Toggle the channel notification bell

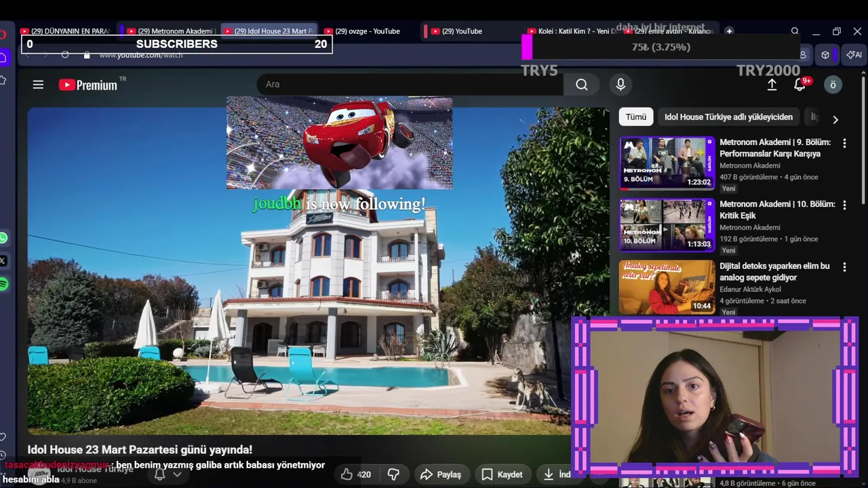click(160, 474)
